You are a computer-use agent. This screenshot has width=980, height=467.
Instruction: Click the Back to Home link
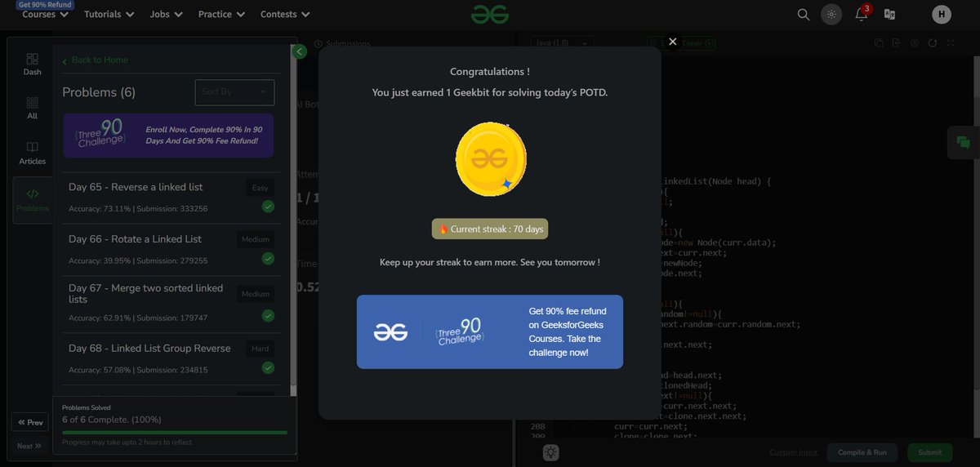(95, 60)
